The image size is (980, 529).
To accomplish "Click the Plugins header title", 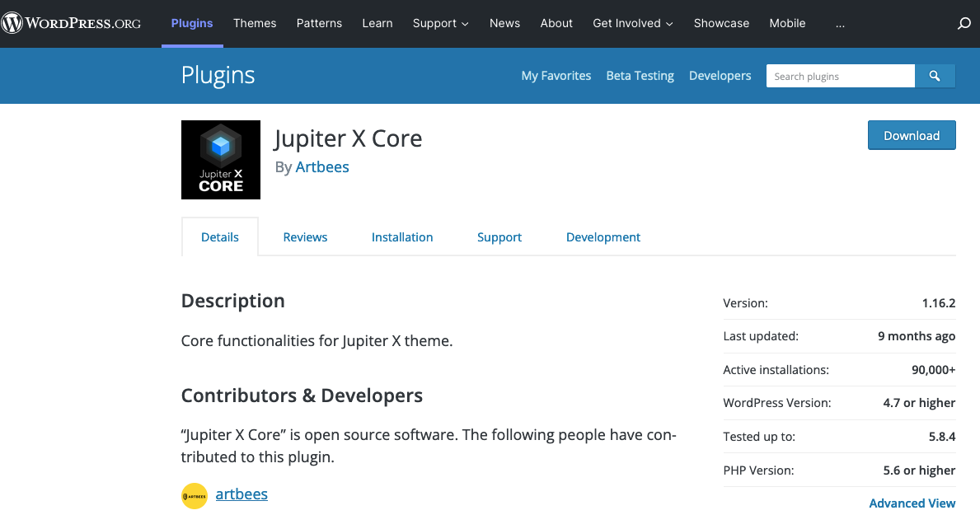I will [218, 75].
